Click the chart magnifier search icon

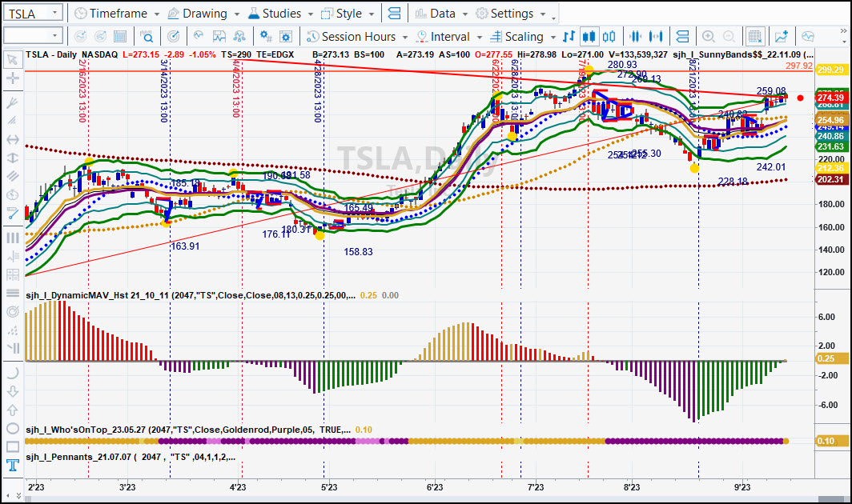click(x=147, y=36)
